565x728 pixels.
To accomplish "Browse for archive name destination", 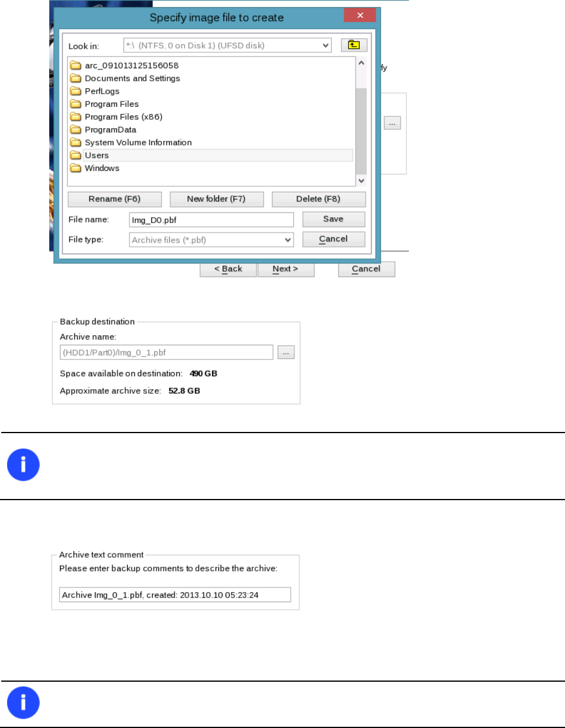I will [286, 352].
